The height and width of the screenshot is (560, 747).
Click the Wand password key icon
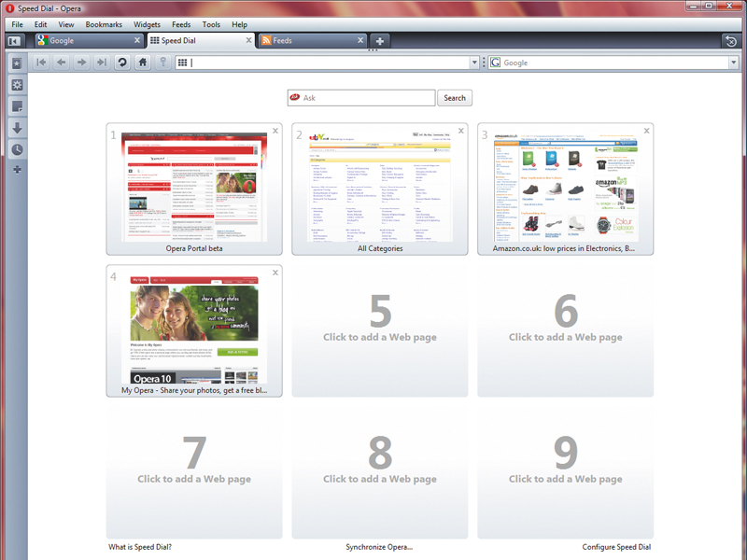(x=162, y=63)
